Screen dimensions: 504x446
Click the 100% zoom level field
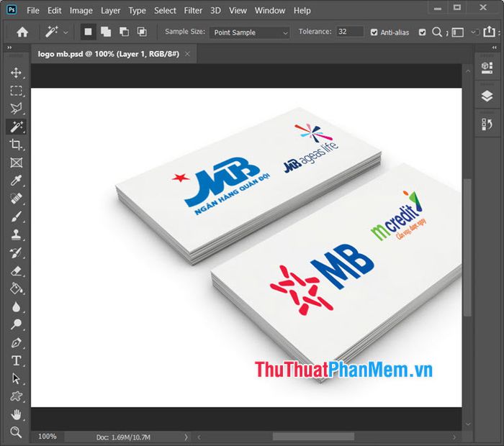click(48, 437)
